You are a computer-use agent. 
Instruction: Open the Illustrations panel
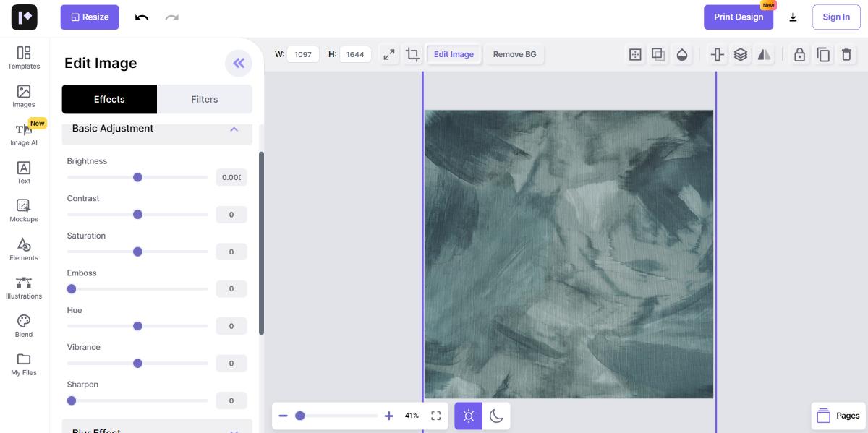(24, 288)
